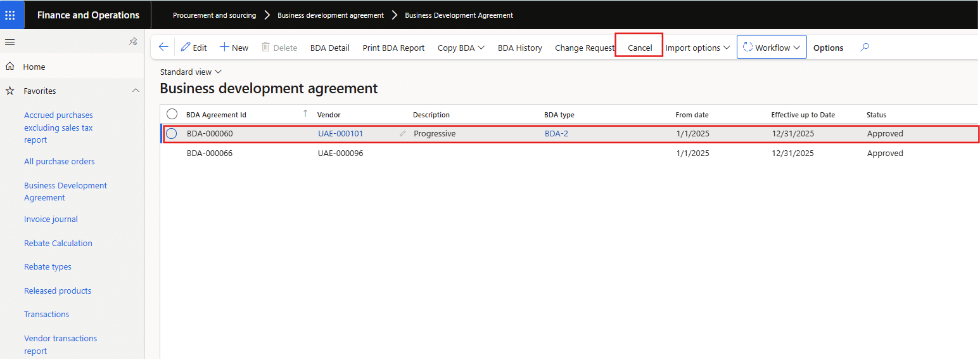Open the toolbar search magnifier
The height and width of the screenshot is (359, 980).
coord(865,48)
